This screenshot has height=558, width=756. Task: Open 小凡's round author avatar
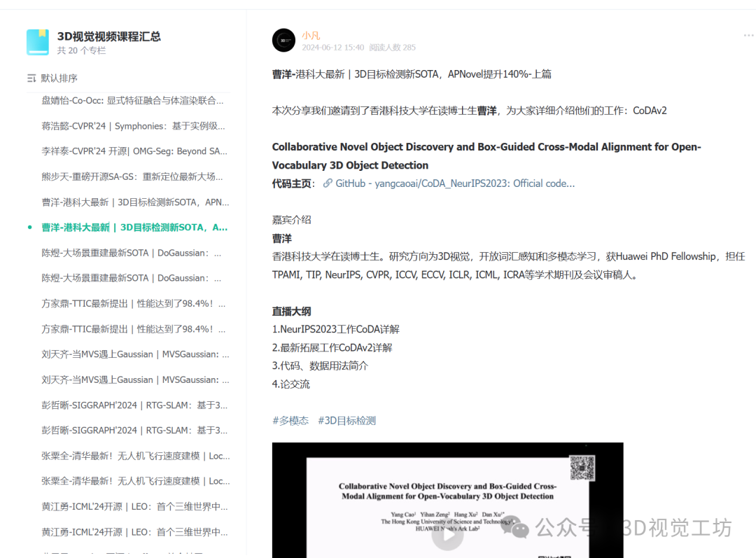click(283, 40)
